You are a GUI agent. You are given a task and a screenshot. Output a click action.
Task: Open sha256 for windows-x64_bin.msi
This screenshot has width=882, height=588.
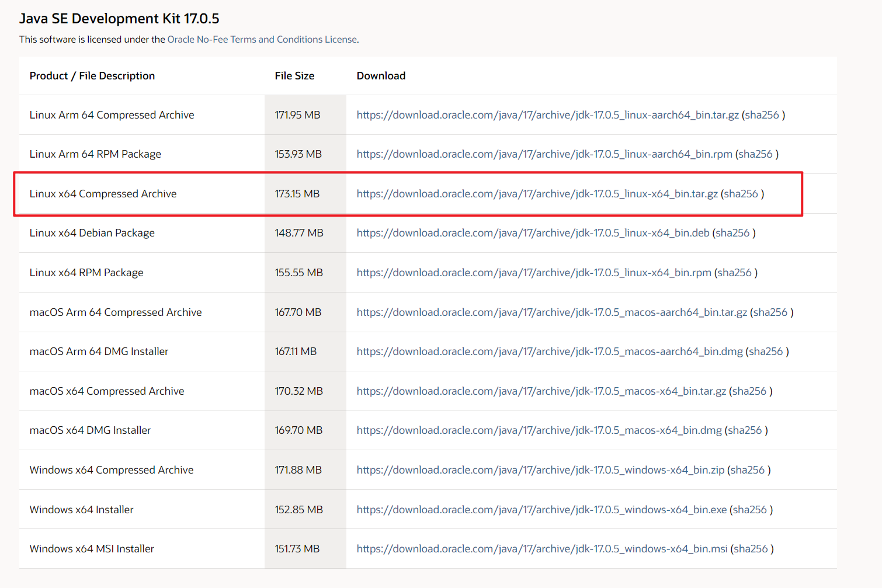point(751,549)
